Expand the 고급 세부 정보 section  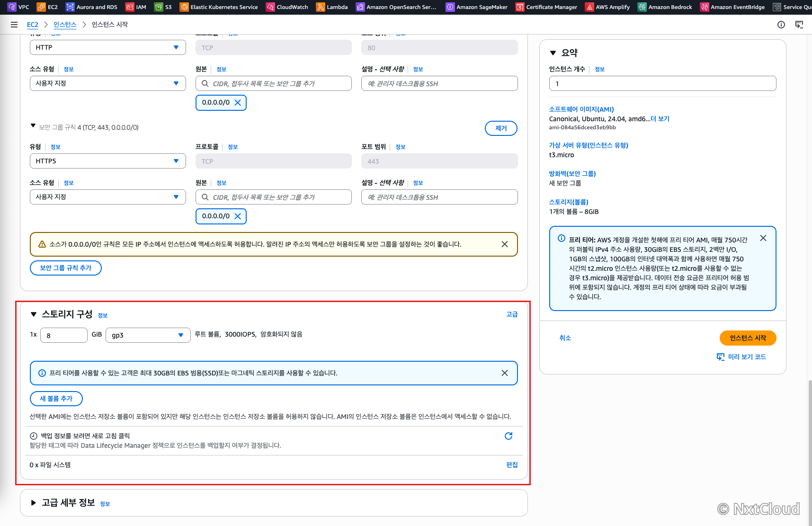click(x=34, y=503)
